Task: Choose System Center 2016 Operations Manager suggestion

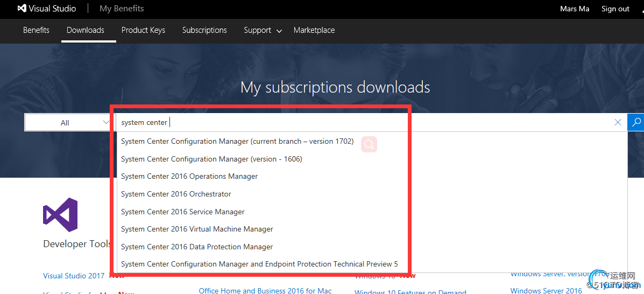Action: click(x=189, y=176)
